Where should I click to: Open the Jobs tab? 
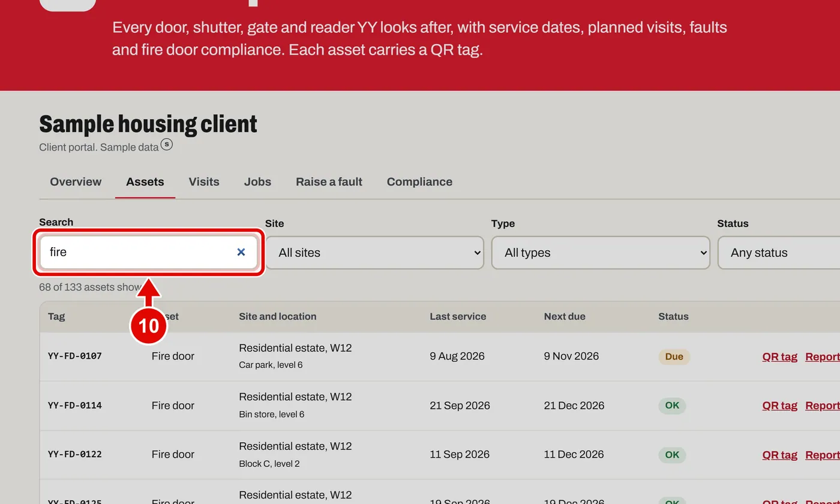point(257,182)
